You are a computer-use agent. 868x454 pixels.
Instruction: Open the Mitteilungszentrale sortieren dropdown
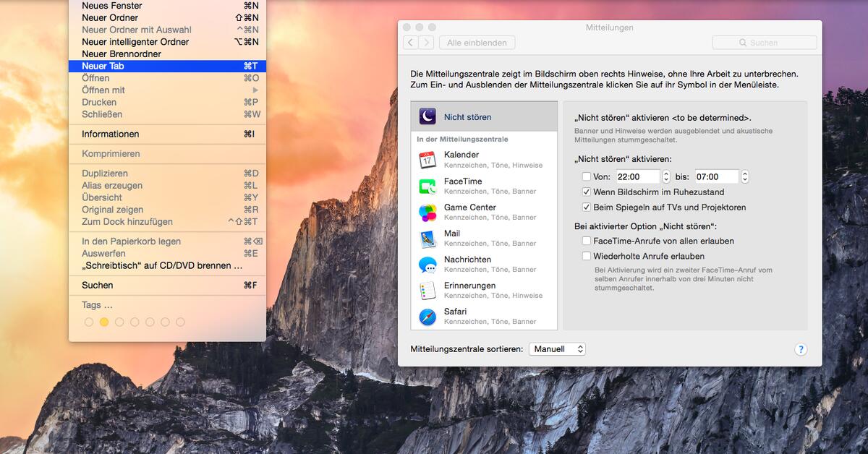(x=557, y=348)
